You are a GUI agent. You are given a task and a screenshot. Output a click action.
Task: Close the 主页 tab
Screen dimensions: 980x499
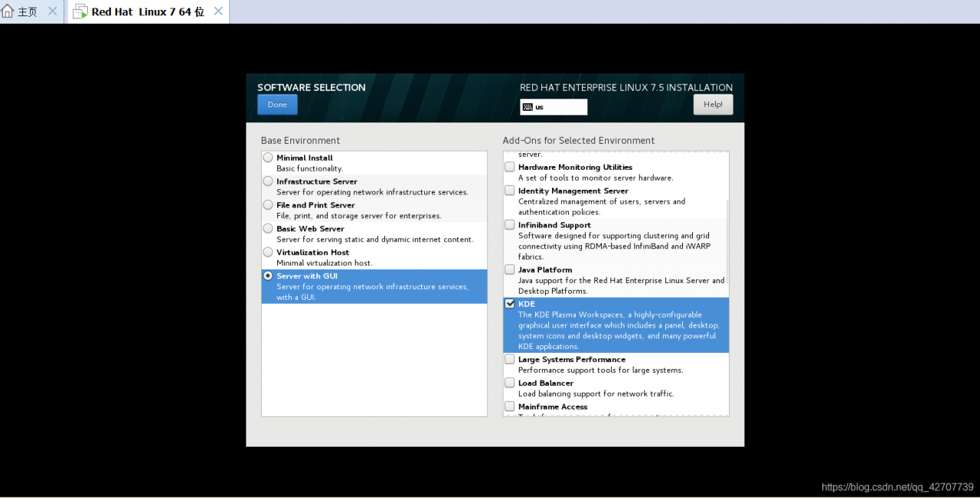(52, 11)
